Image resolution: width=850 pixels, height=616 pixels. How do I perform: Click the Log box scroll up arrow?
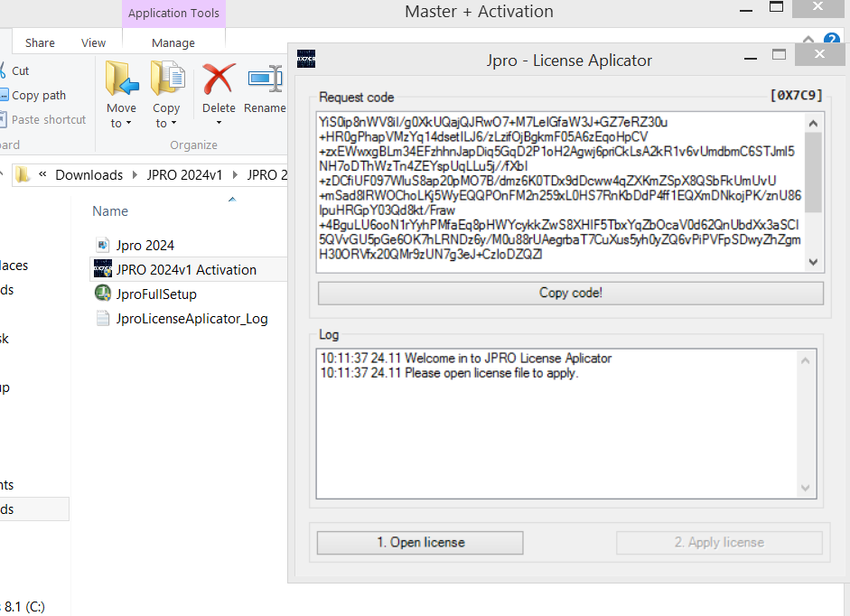coord(805,360)
